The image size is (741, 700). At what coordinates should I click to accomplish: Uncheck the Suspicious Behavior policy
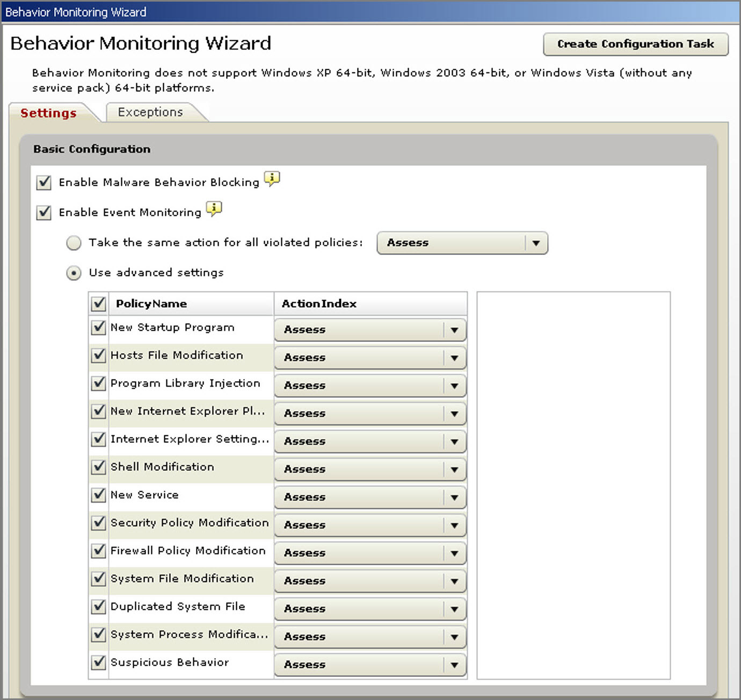point(98,662)
